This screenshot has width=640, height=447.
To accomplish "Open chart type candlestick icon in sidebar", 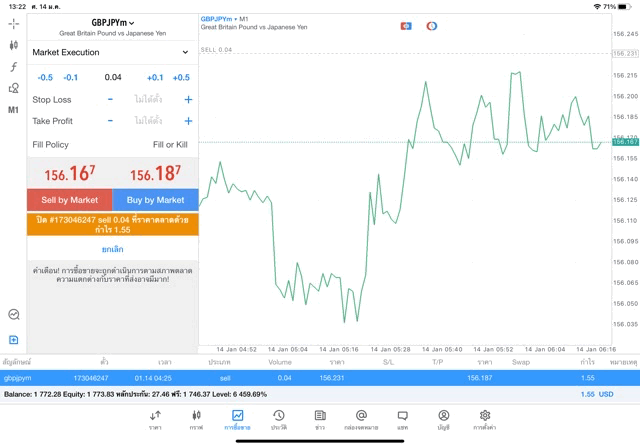I will coord(13,45).
